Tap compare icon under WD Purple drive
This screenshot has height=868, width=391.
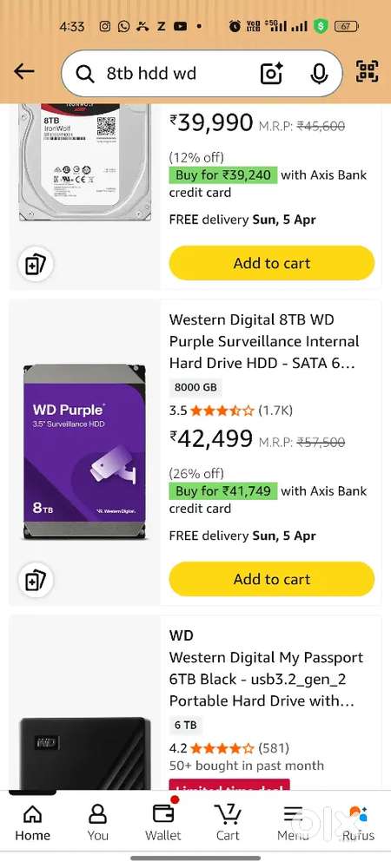click(36, 580)
